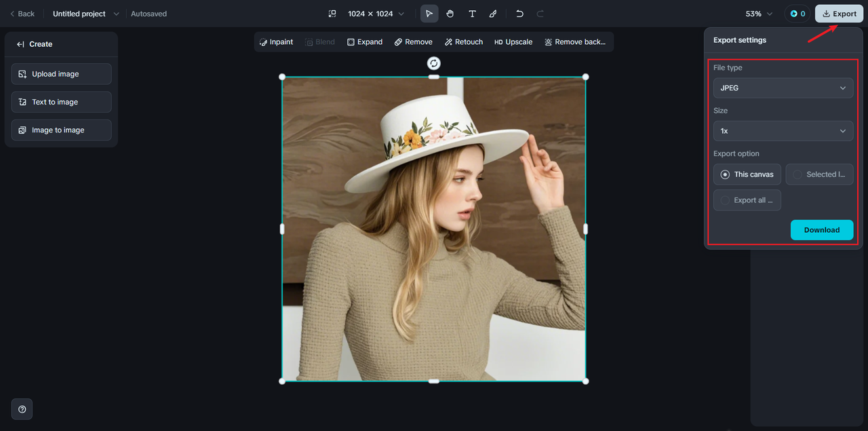Select the pointer selection tool
Screen dimensions: 868x431
(429, 14)
